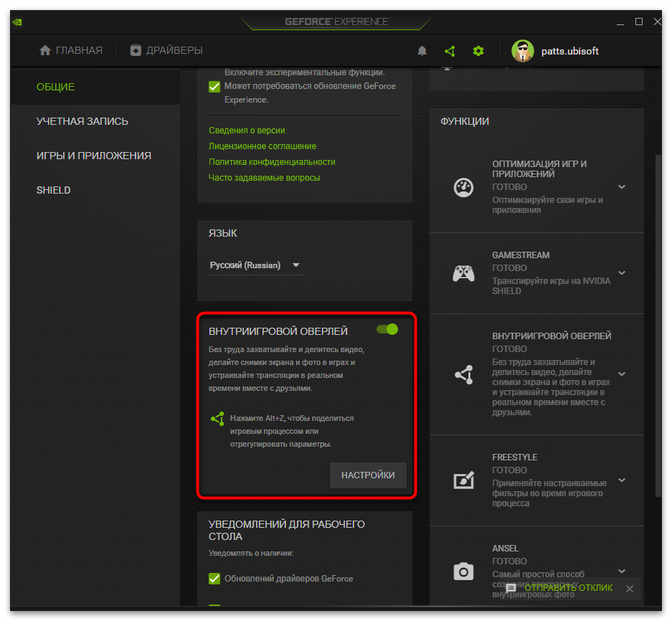The image size is (672, 621).
Task: Click the ЯЗЫК heading text
Action: [222, 233]
